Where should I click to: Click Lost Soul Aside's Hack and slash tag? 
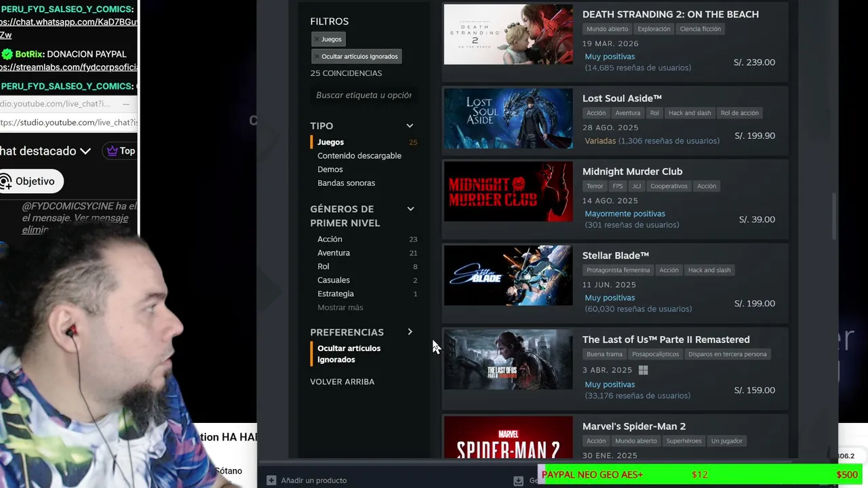coord(690,113)
